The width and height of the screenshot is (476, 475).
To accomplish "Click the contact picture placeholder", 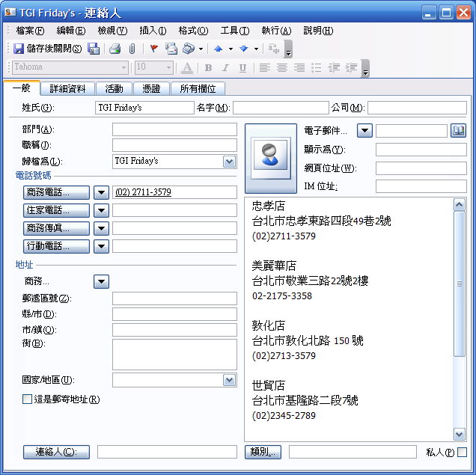I will click(271, 158).
